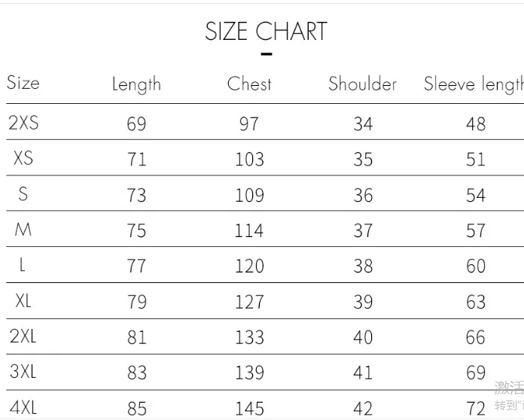The image size is (524, 420).
Task: Click chest value 114 for size M
Action: [249, 230]
